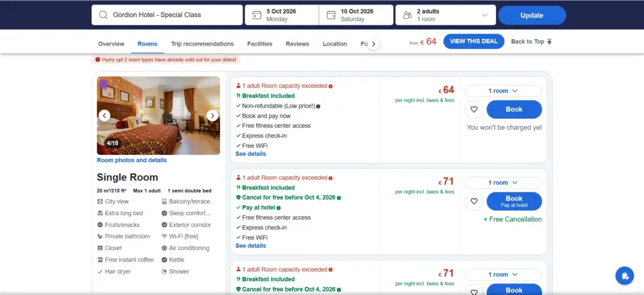Viewport: 644px width, 295px height.
Task: Click the Wi-Fi [free] icon
Action: pyautogui.click(x=164, y=237)
